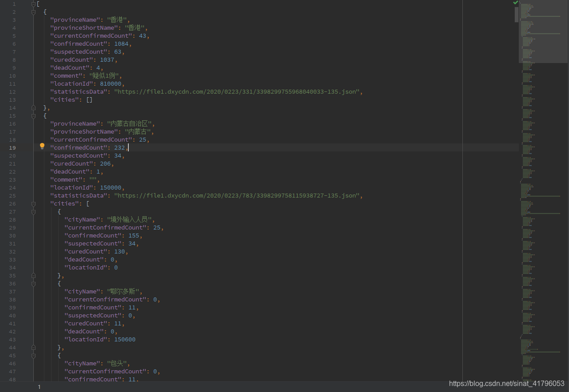This screenshot has height=392, width=569.
Task: Click the provinceName value "香港" on line 3
Action: coord(118,20)
